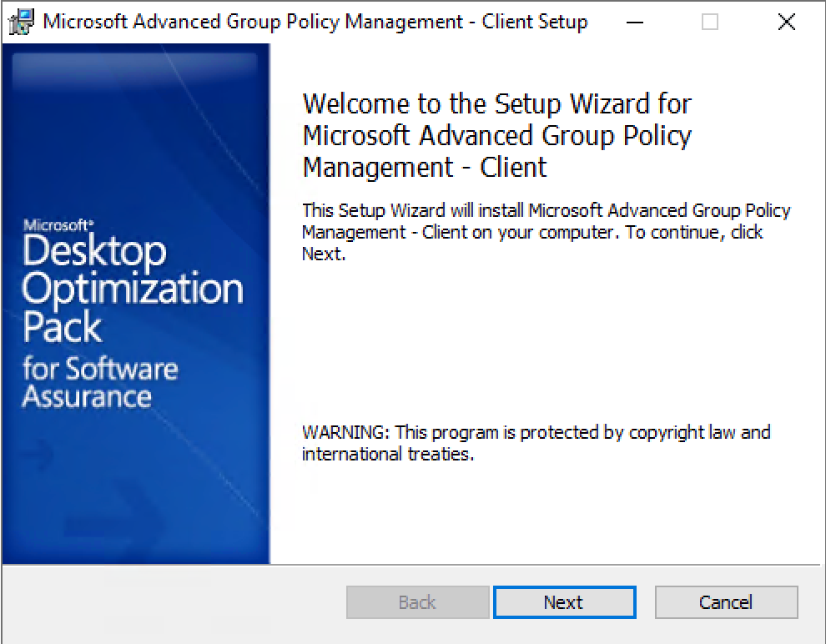Click the window title bar text

315,23
